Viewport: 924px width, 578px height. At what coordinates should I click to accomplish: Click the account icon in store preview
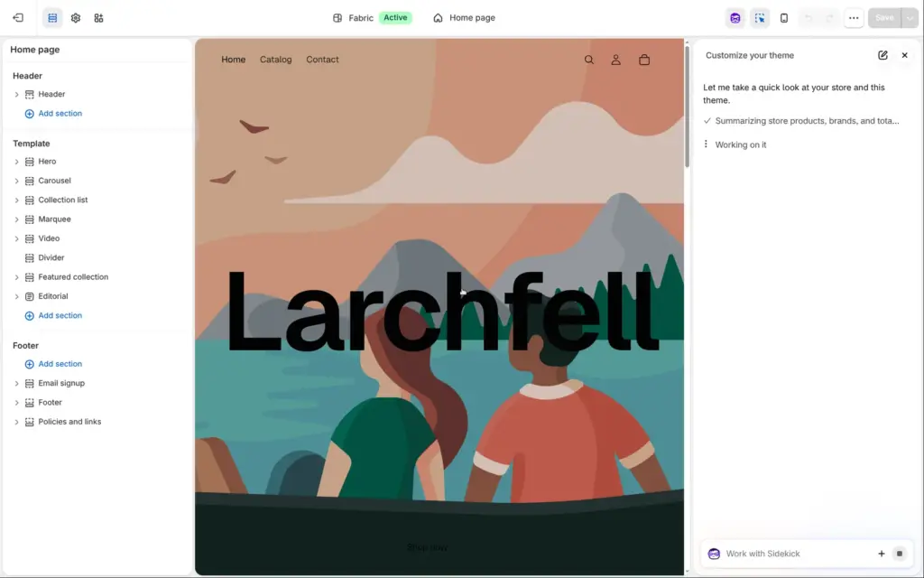tap(615, 60)
